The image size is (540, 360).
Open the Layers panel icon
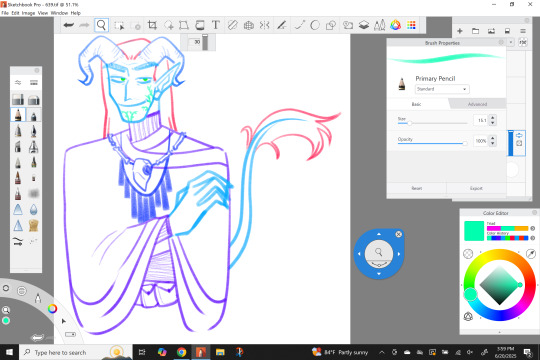coord(364,25)
